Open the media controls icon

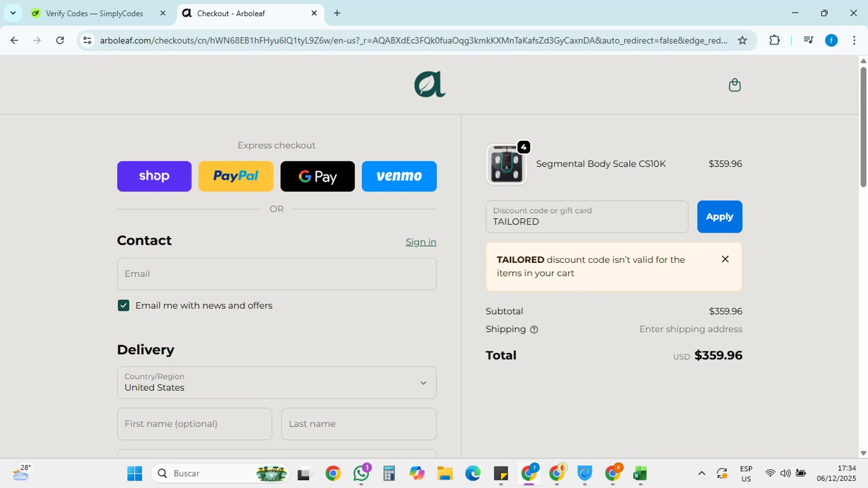808,41
